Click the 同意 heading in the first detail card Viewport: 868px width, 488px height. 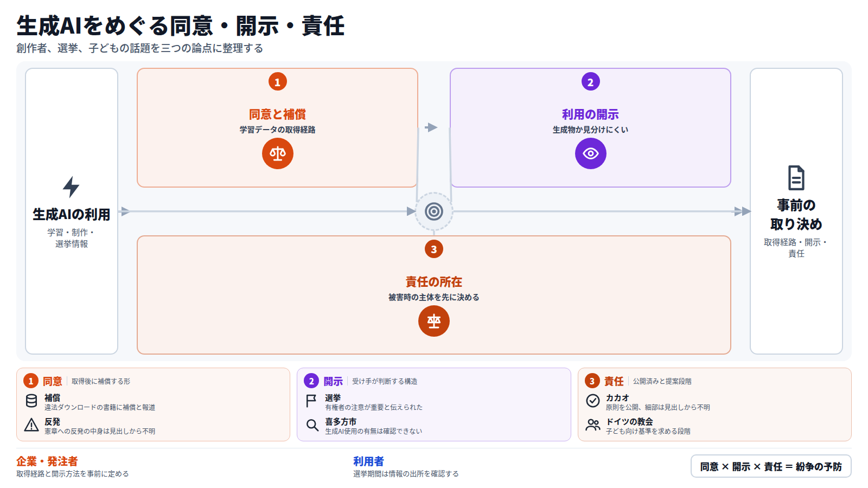53,381
